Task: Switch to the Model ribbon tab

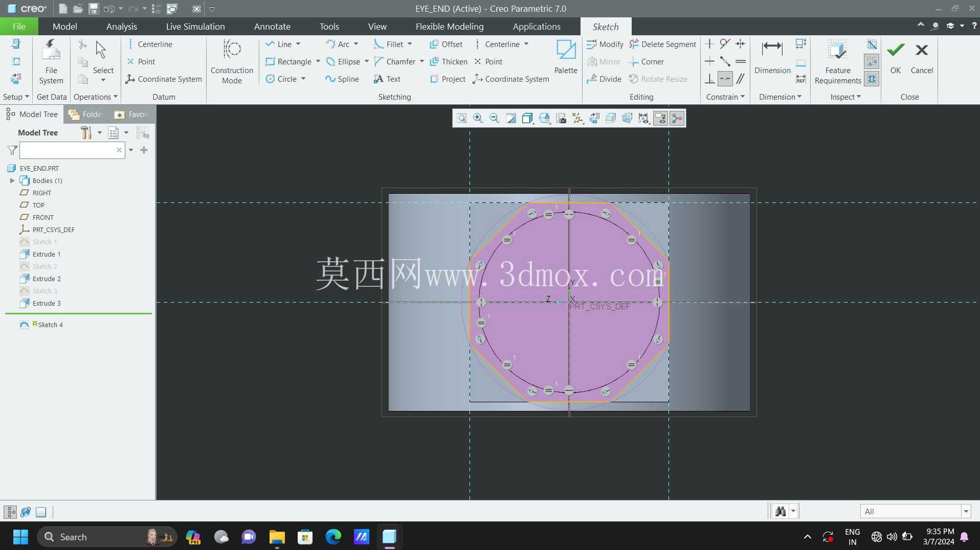Action: point(65,27)
